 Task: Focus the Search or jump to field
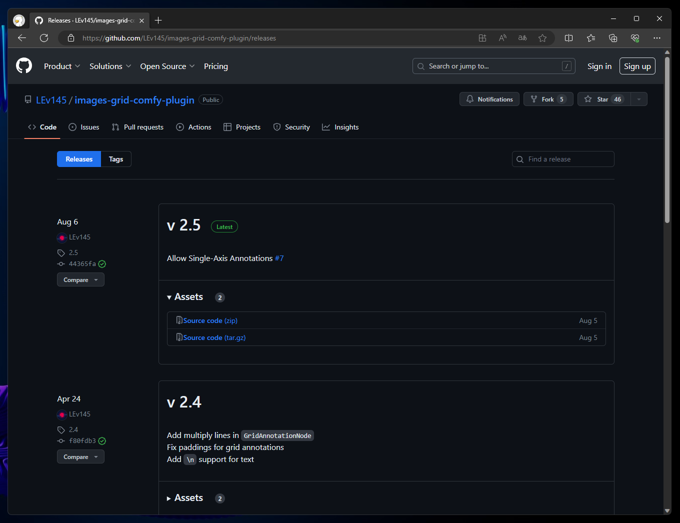point(494,66)
